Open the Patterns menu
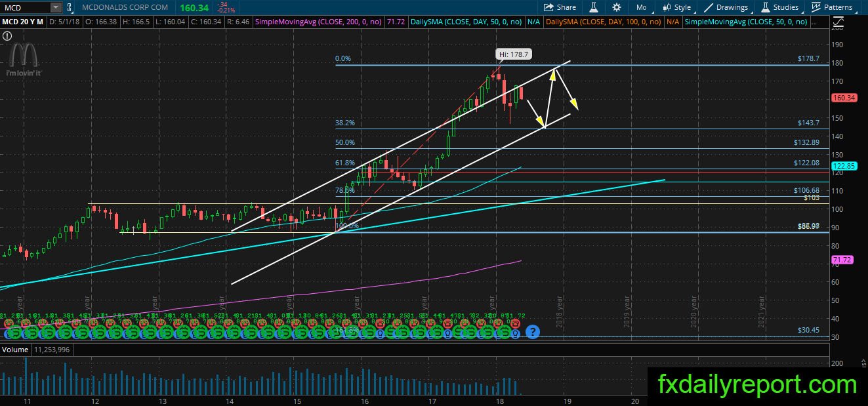The image size is (868, 406). (835, 7)
